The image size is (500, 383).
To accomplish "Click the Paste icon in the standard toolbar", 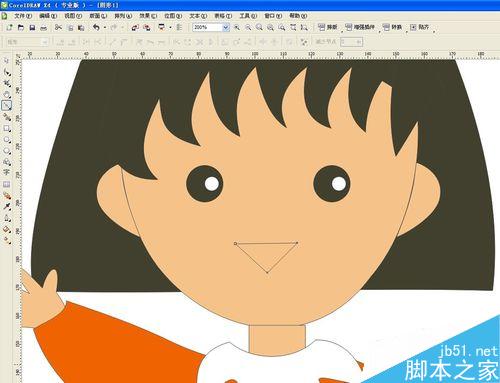I will pos(81,28).
